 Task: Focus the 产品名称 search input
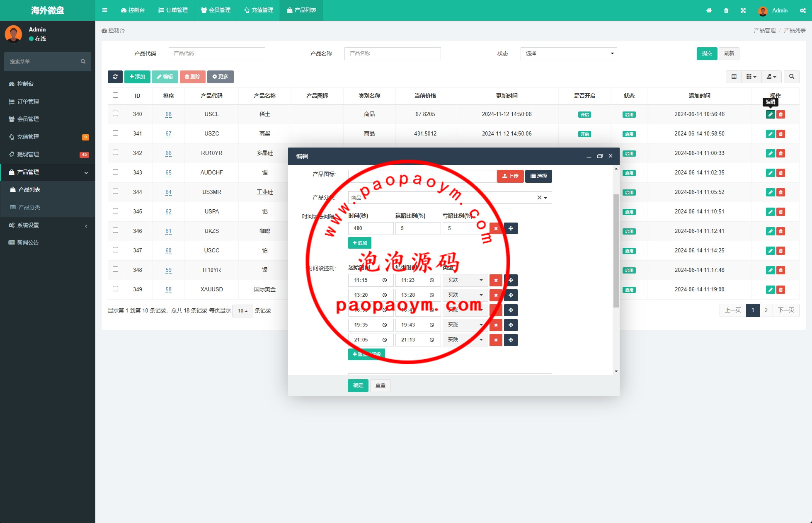coord(393,53)
